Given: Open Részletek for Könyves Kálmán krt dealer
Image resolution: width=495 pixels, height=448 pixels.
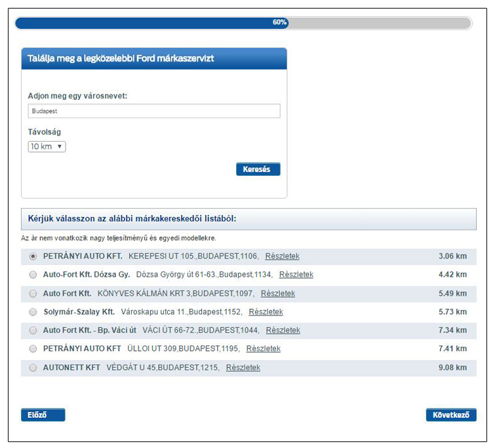Looking at the screenshot, I should 278,293.
